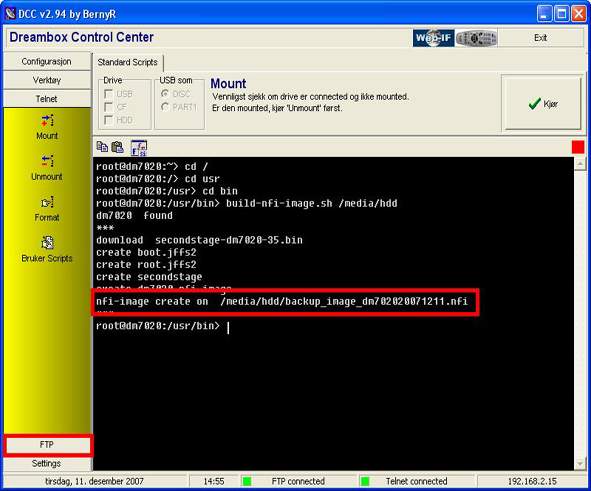The image size is (591, 491).
Task: Click the DCC title bar app icon
Action: click(11, 14)
